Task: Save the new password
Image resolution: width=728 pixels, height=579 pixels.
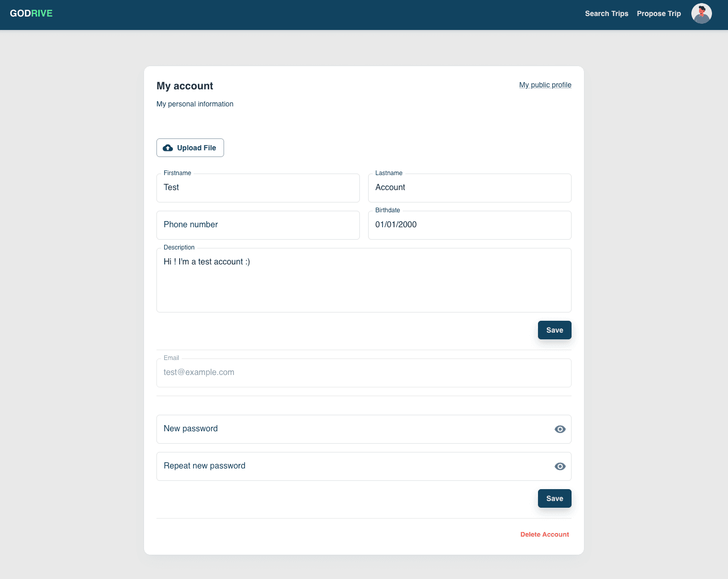Action: 554,498
